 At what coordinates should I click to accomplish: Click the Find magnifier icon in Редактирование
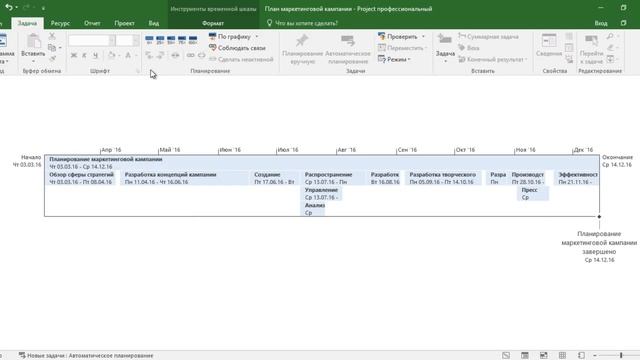610,37
